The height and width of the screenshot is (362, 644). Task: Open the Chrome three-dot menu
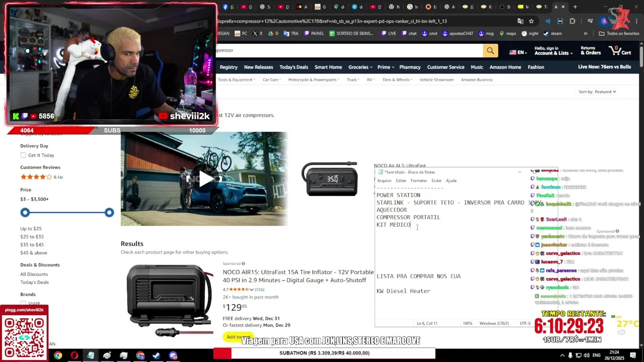click(x=637, y=21)
